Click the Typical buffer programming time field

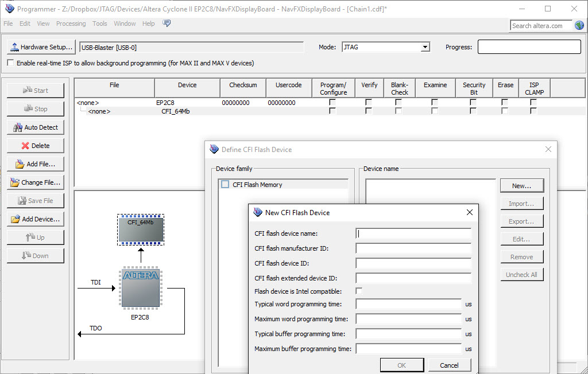click(409, 334)
